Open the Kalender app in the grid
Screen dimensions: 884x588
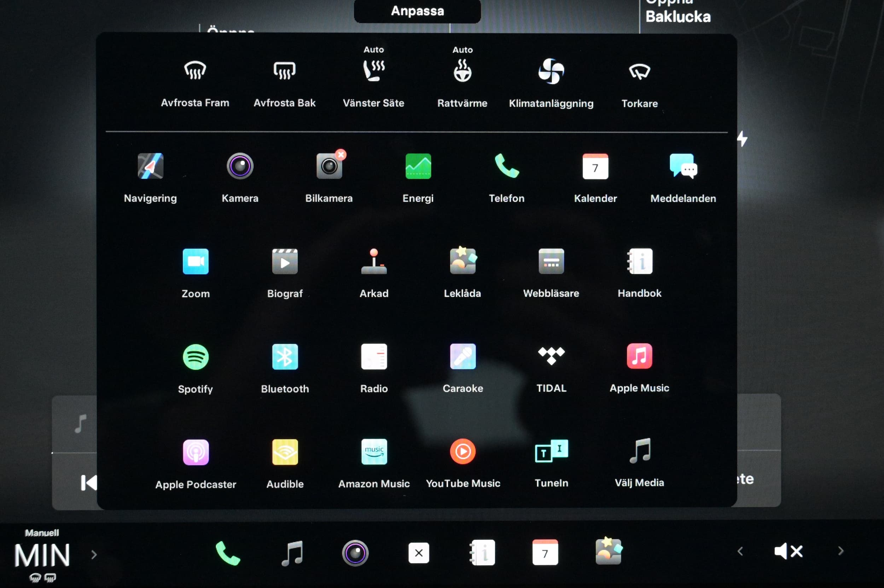(595, 166)
